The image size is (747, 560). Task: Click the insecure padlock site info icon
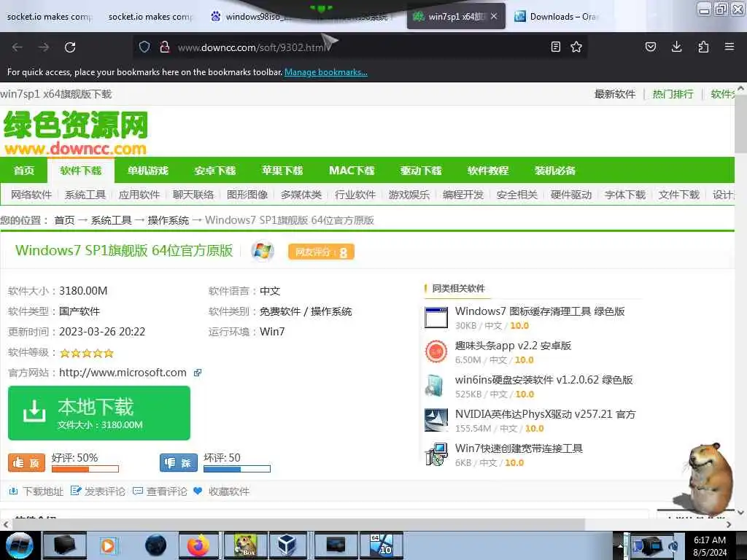[165, 47]
